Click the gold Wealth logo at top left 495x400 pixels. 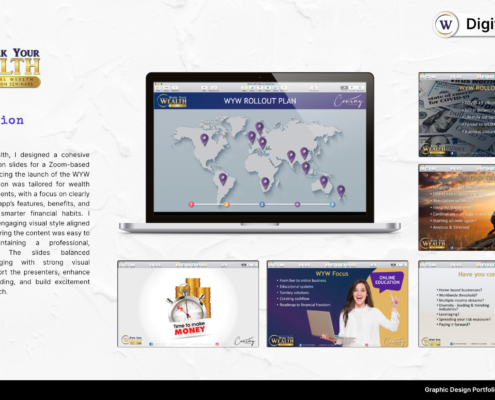point(20,68)
